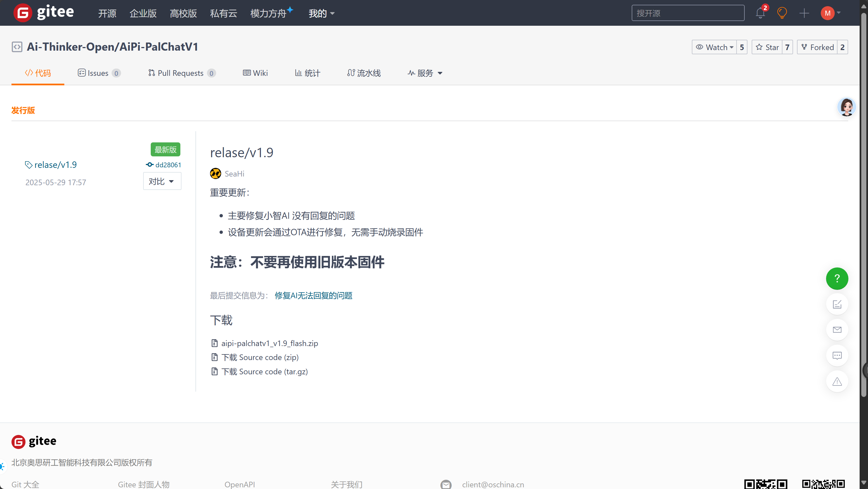Click the first QR code in footer
The image size is (868, 489).
coord(766,484)
